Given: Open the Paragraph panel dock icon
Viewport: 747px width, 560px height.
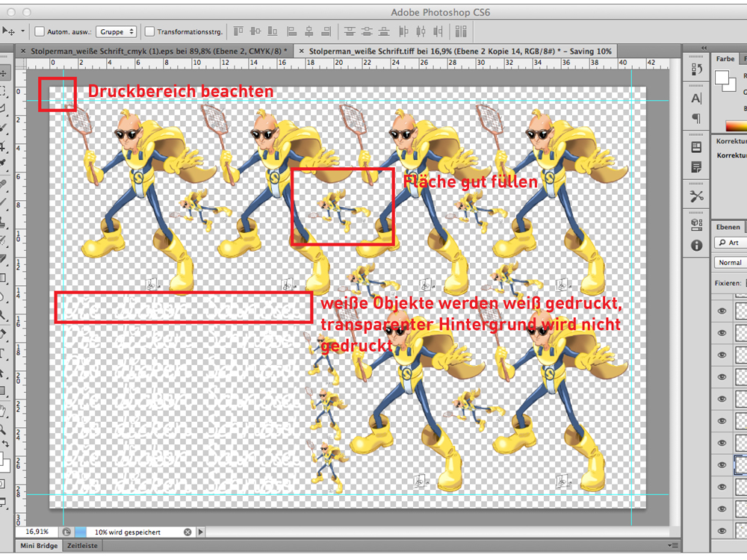Looking at the screenshot, I should (696, 118).
